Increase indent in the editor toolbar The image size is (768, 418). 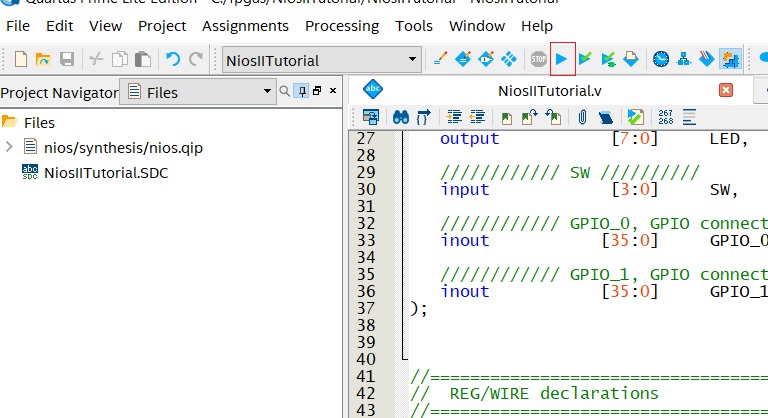(x=454, y=117)
